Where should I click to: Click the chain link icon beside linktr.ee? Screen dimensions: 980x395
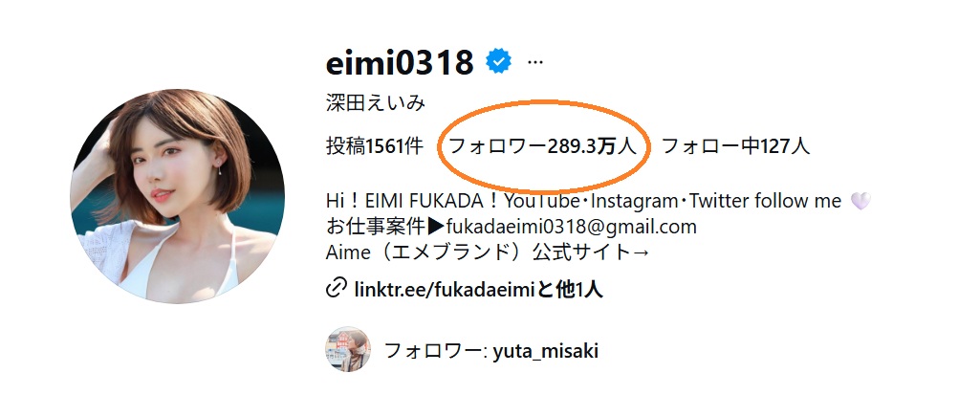coord(337,289)
